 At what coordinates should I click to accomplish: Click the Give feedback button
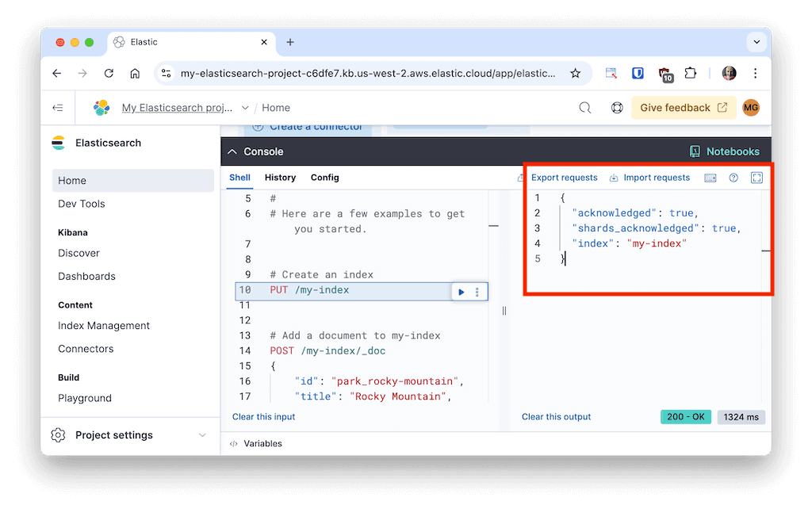tap(684, 107)
